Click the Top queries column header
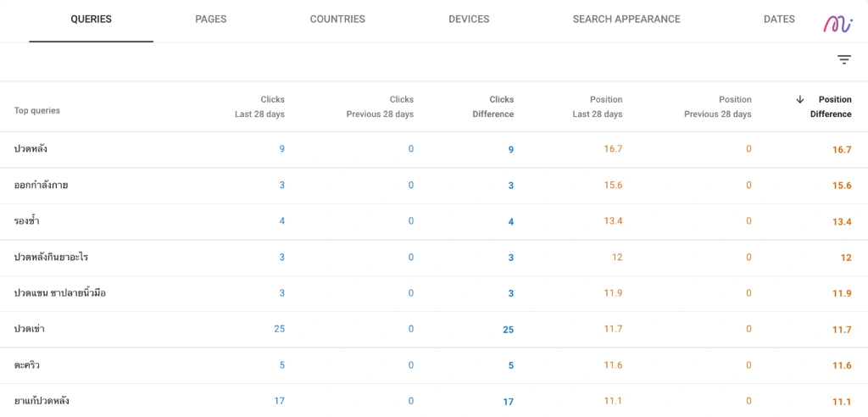Image resolution: width=868 pixels, height=417 pixels. point(37,110)
